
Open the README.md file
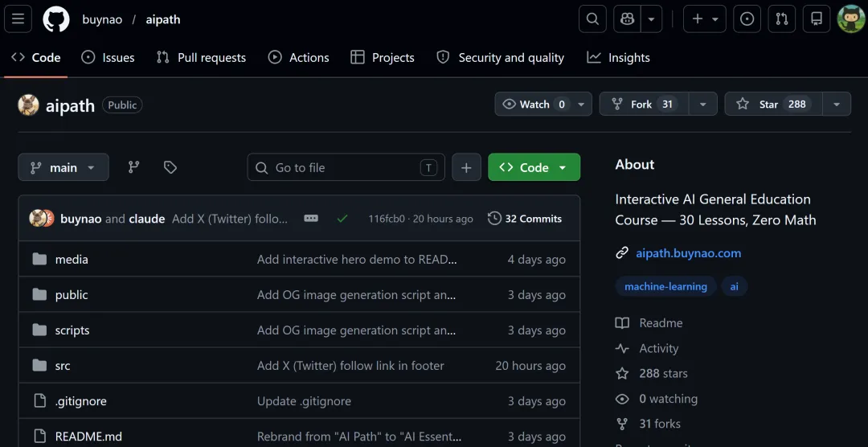click(x=88, y=437)
